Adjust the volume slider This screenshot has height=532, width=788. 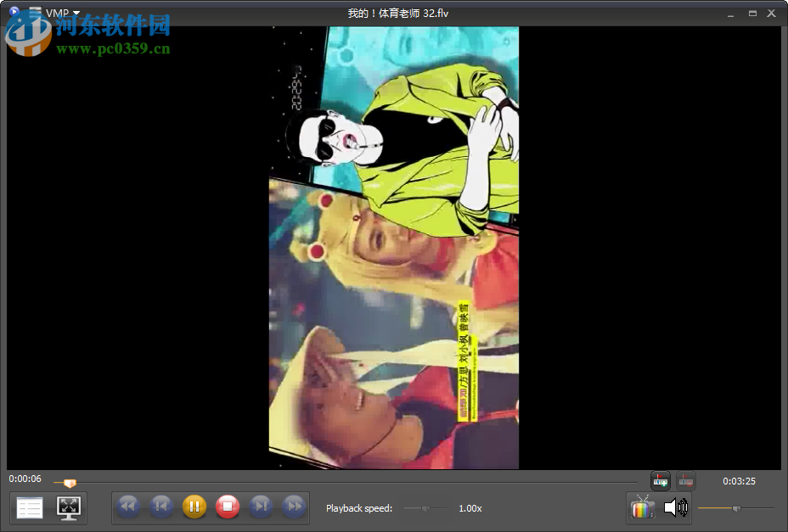pos(735,508)
